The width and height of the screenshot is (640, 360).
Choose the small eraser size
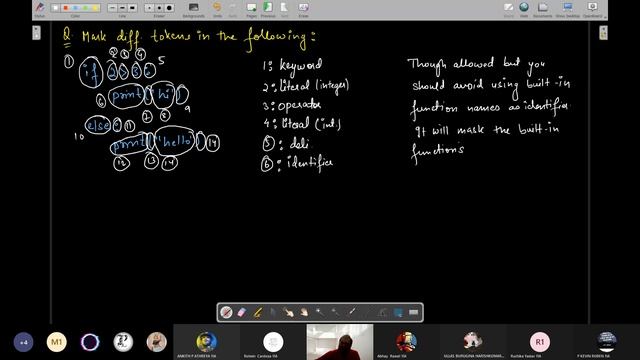[x=149, y=8]
